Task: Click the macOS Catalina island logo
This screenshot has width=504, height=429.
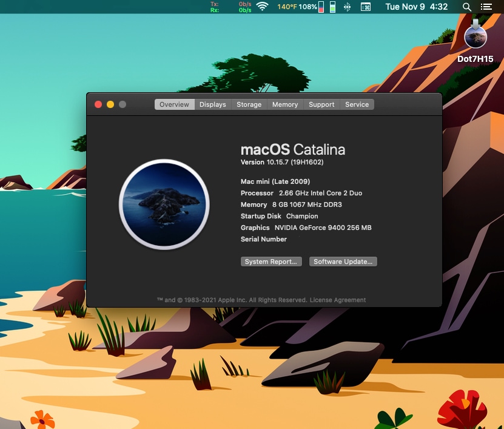Action: point(164,204)
